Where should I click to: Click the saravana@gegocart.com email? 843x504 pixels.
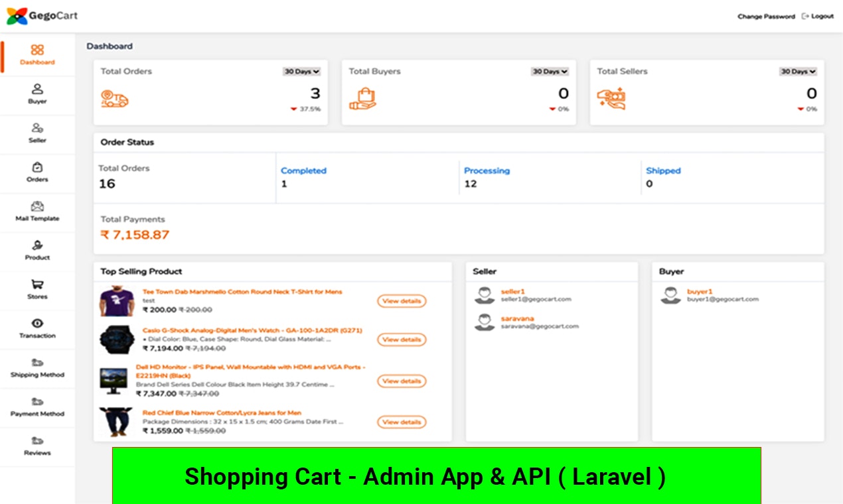point(540,326)
